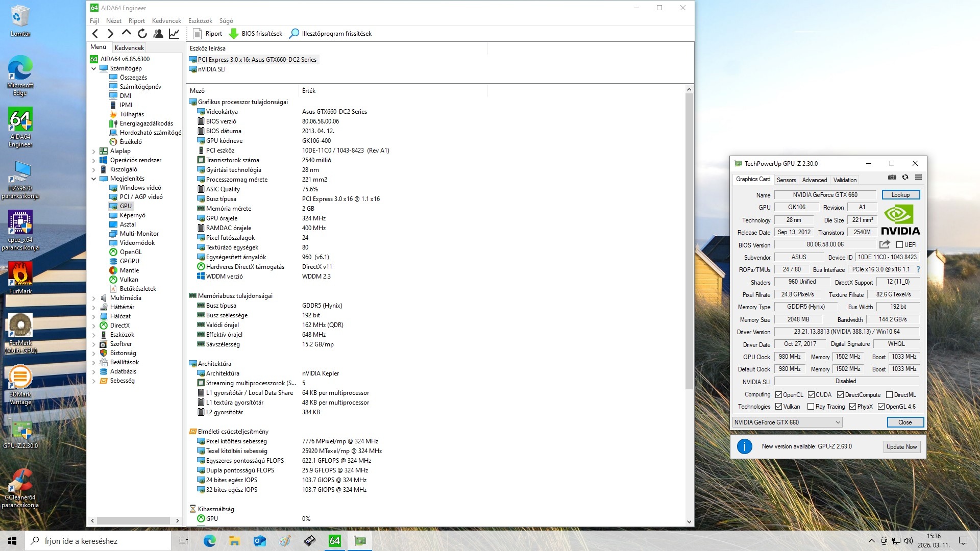Expand the Multimédia tree node
Image resolution: width=980 pixels, height=551 pixels.
94,298
